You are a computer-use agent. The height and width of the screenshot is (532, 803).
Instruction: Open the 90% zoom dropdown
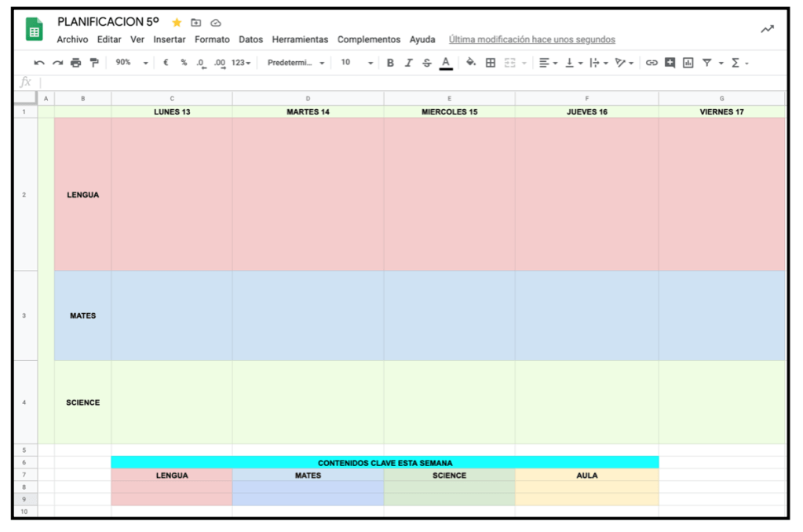tap(131, 63)
